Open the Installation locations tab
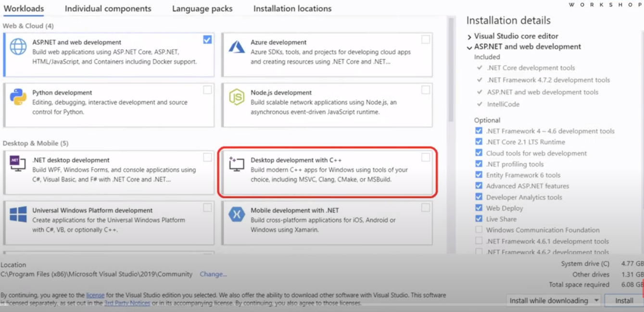 pos(292,9)
